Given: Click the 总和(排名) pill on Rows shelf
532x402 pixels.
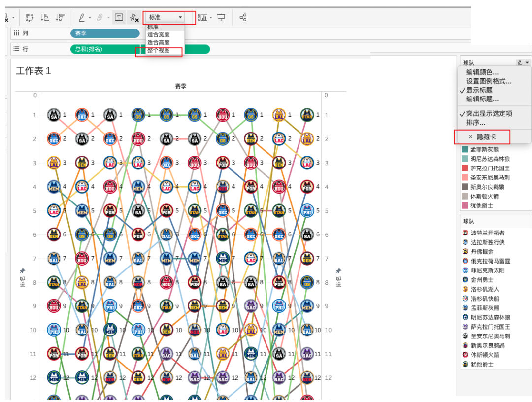Looking at the screenshot, I should pyautogui.click(x=105, y=49).
